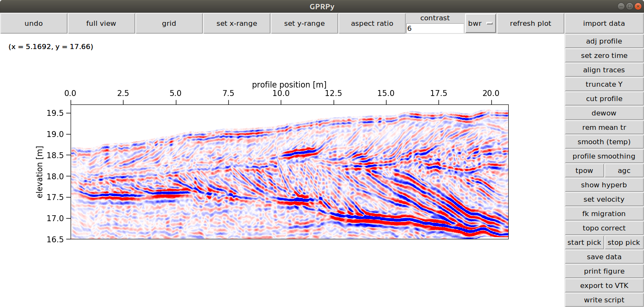Apply tpow gain
The width and height of the screenshot is (644, 307).
(x=584, y=170)
